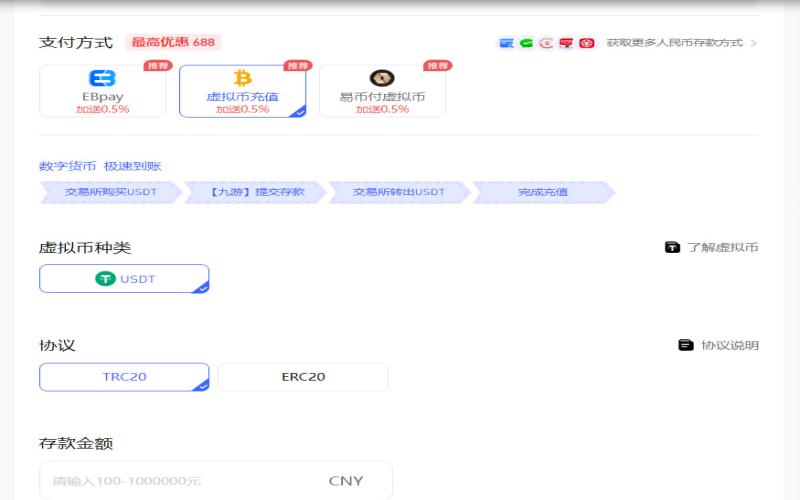
Task: Click the green WeChat pay icon
Action: (526, 43)
